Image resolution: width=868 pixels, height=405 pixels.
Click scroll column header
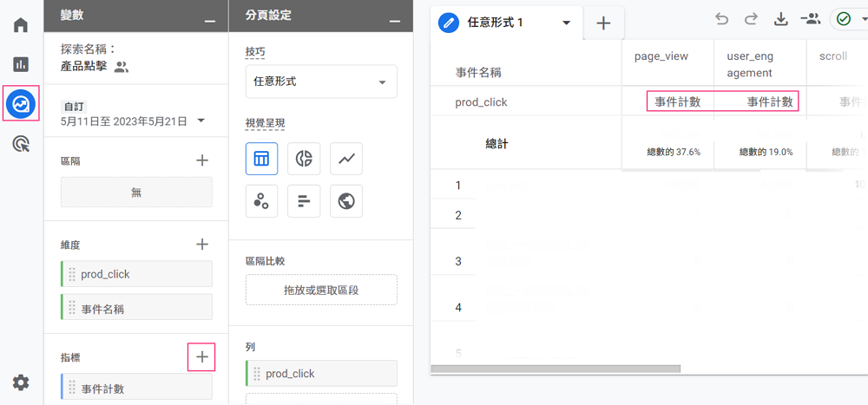tap(832, 56)
